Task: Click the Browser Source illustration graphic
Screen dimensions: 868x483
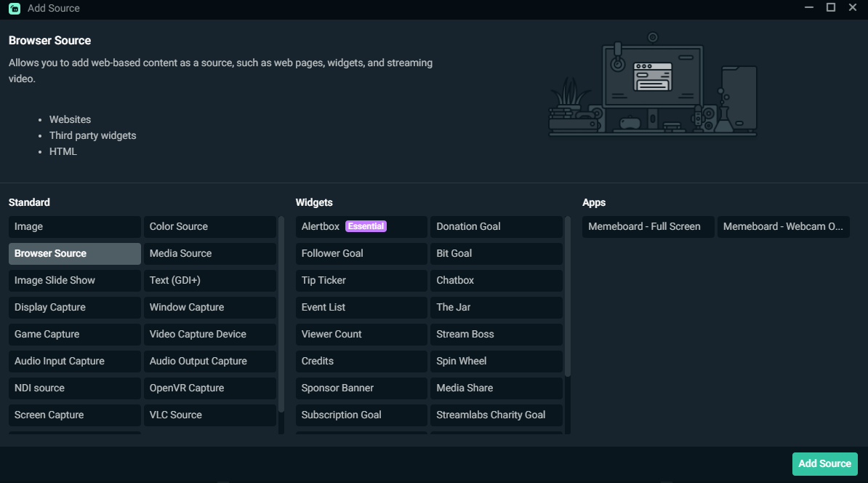Action: 652,86
